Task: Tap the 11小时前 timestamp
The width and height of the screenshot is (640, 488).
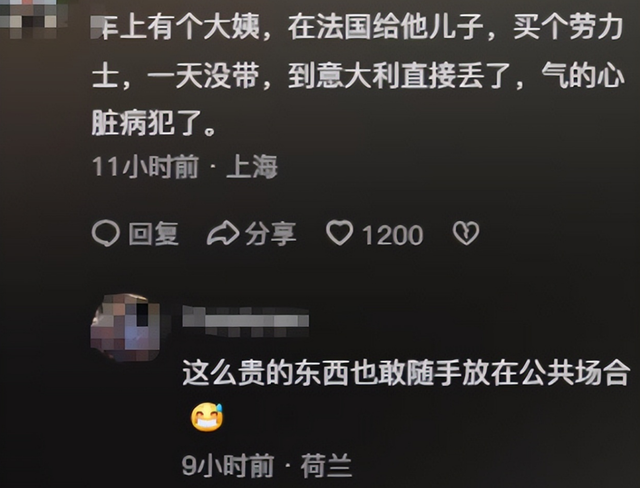Action: (146, 167)
